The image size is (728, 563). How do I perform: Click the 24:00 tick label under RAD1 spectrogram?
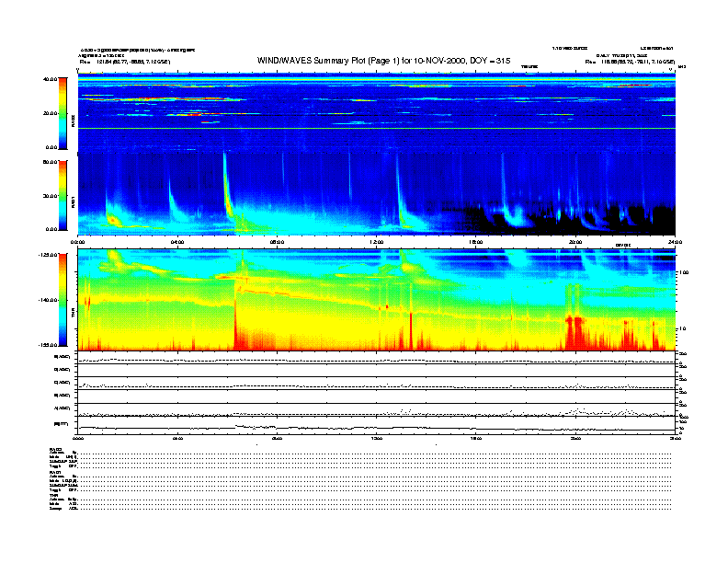(675, 242)
